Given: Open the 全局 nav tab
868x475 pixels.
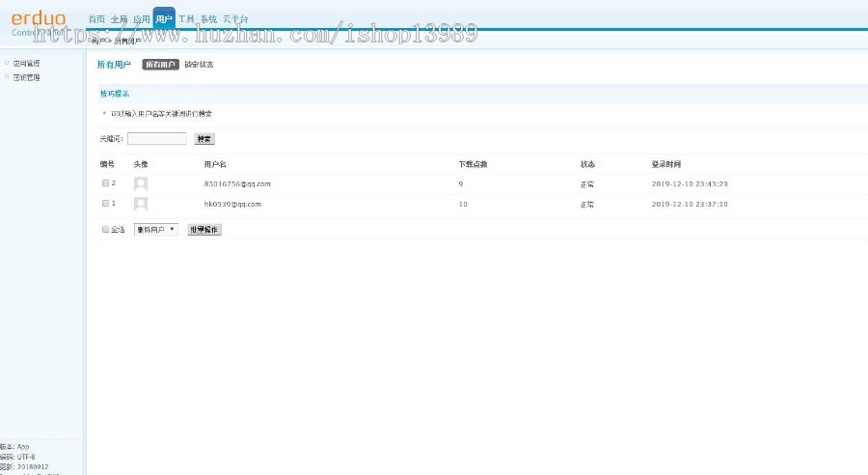Looking at the screenshot, I should [x=119, y=19].
